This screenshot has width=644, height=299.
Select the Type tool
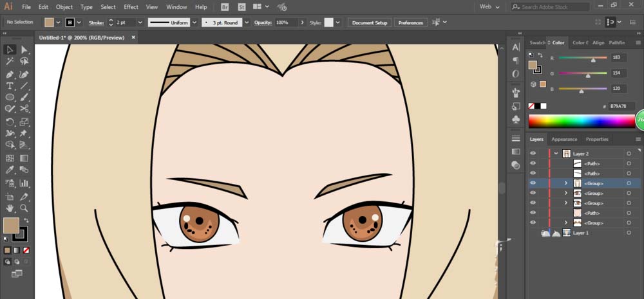pyautogui.click(x=10, y=86)
